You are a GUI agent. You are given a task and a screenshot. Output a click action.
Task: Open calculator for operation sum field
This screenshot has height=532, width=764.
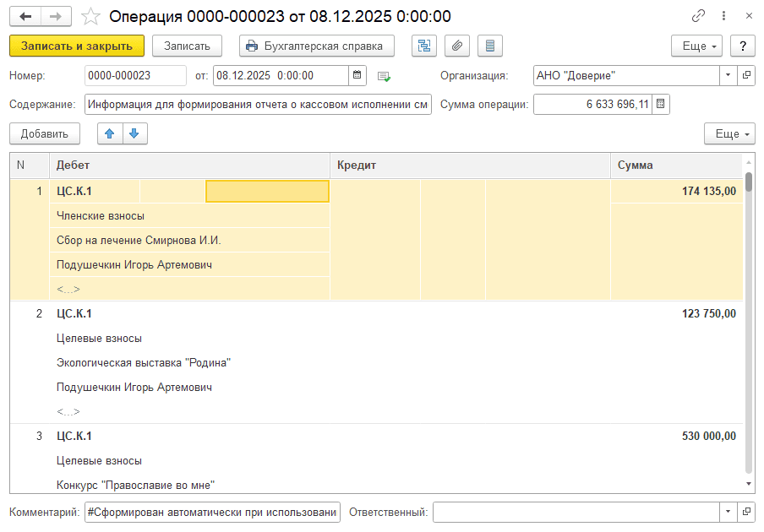(660, 104)
